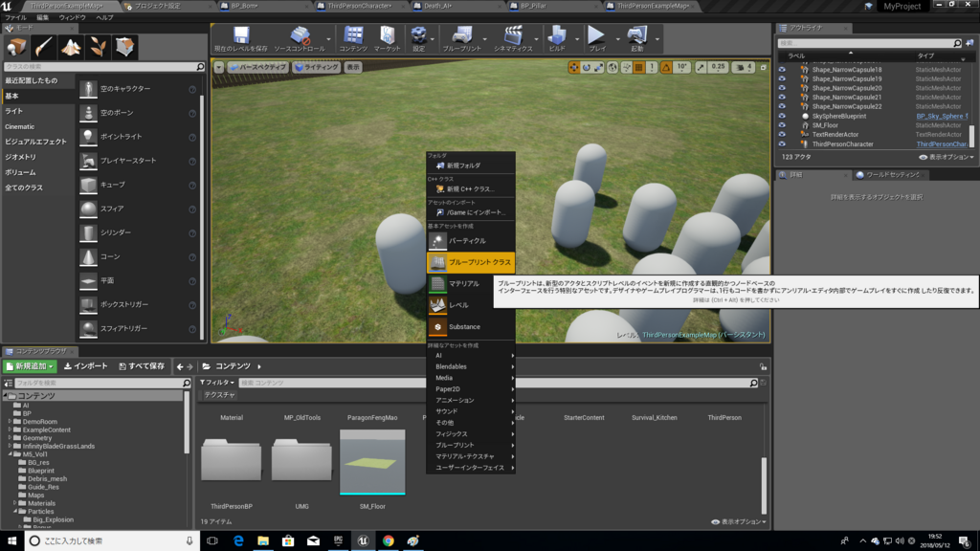Select the Geometry Editing mode icon
980x551 pixels.
pyautogui.click(x=124, y=47)
